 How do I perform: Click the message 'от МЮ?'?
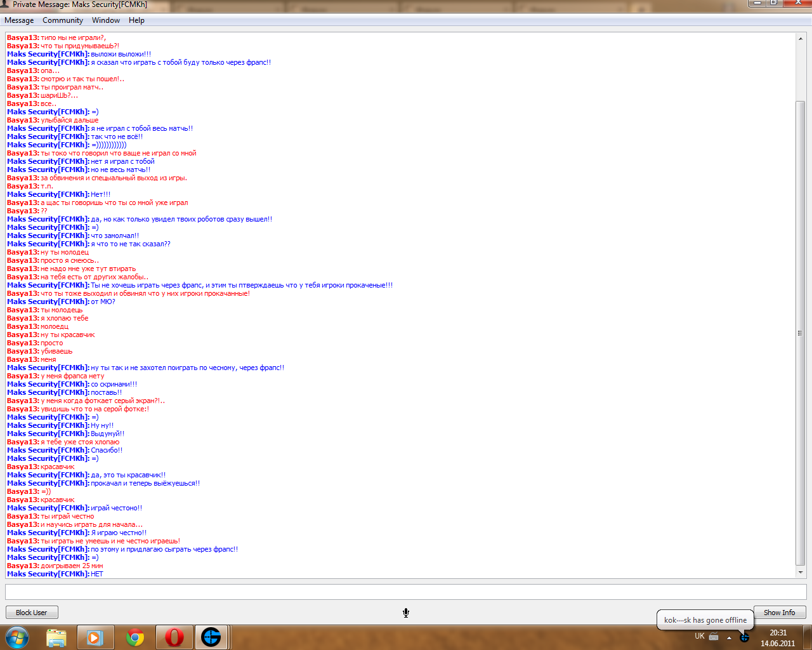tap(103, 302)
